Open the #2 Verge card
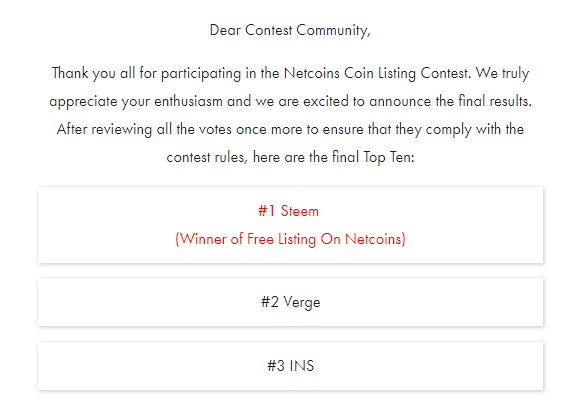 click(290, 302)
